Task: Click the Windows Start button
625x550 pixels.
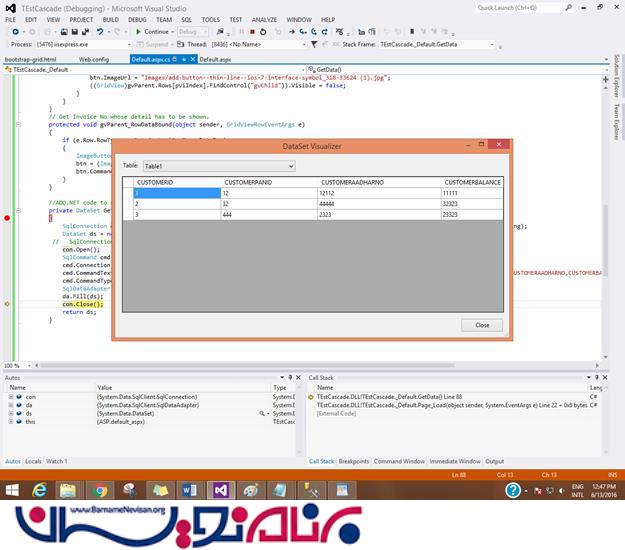Action: point(12,489)
